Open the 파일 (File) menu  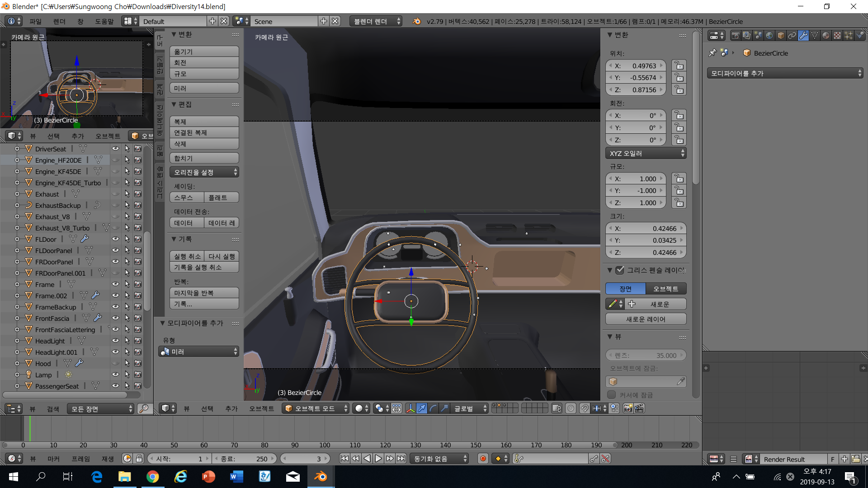coord(35,21)
